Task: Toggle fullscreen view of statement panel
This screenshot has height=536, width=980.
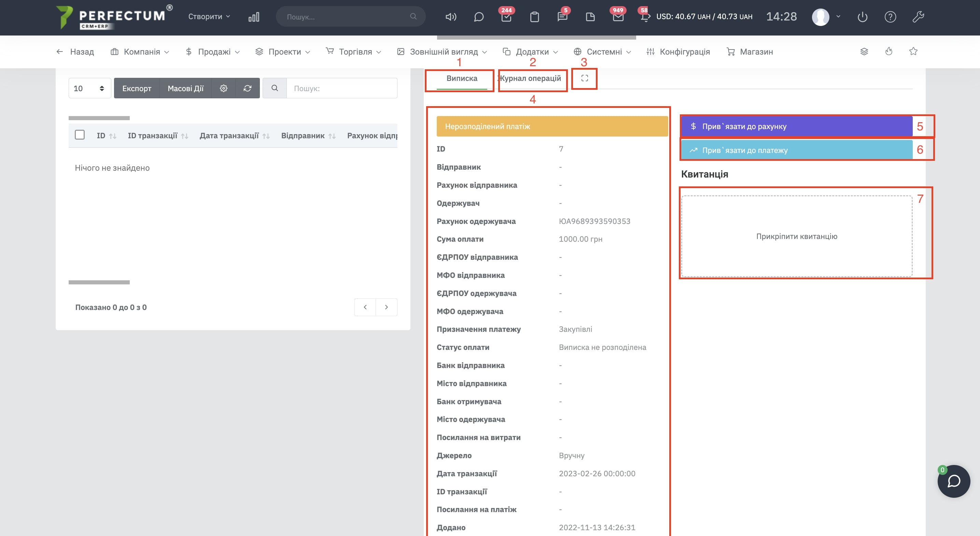Action: pos(585,79)
